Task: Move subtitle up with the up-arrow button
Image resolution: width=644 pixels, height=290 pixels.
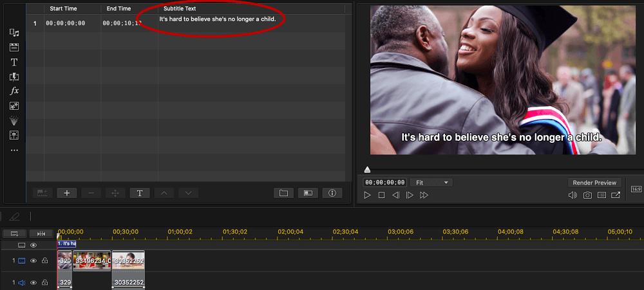Action: point(164,193)
